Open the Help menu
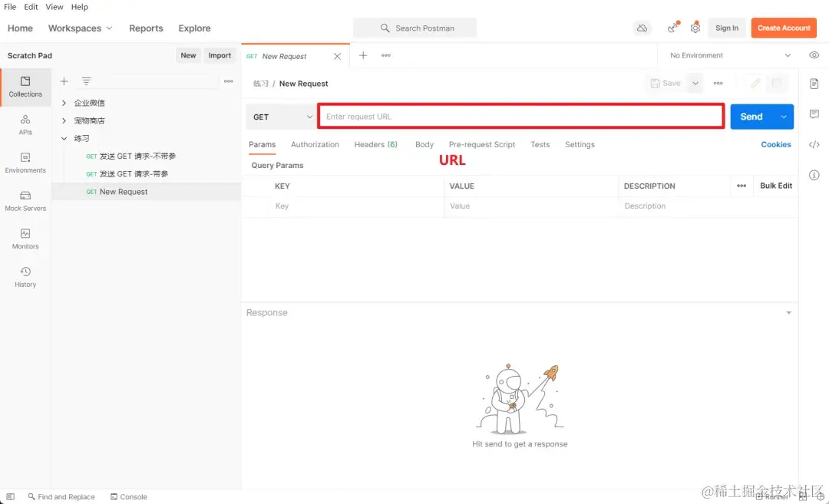 point(79,7)
